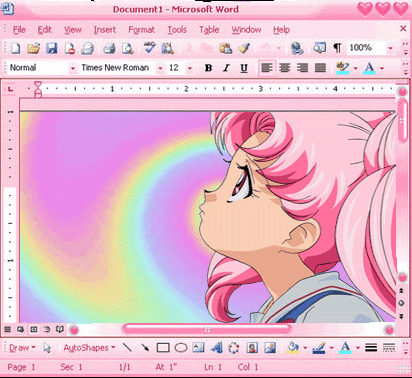
Task: Apply the drawing toolbar fill color bucket
Action: 292,348
